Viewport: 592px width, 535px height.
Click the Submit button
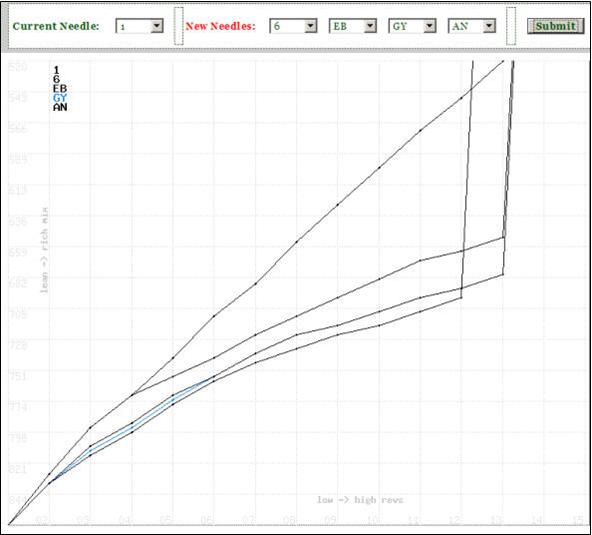click(x=555, y=26)
